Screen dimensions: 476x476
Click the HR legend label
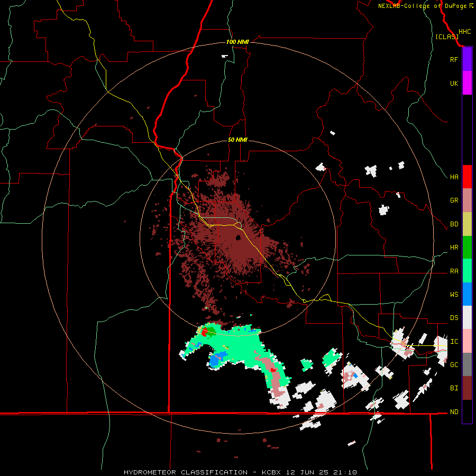(454, 248)
